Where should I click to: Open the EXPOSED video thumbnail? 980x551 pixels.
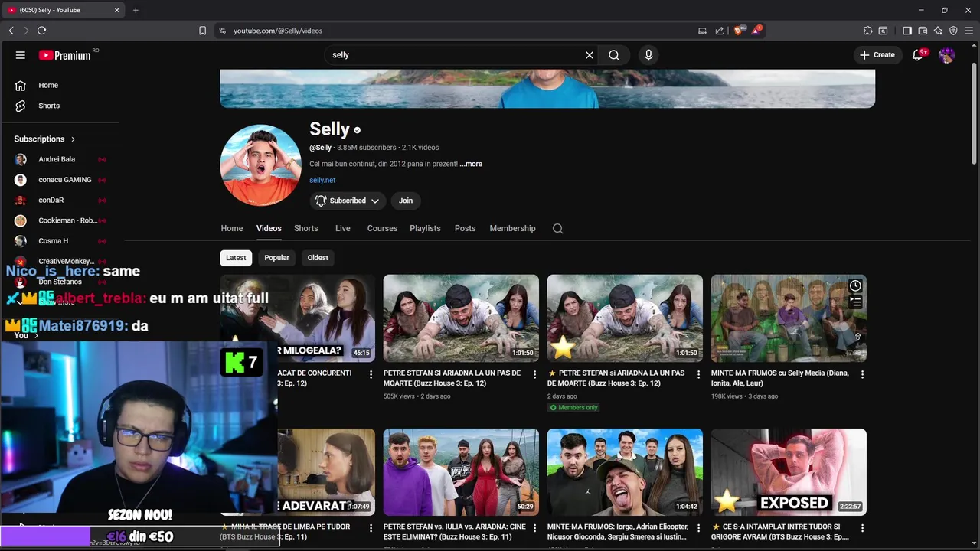pyautogui.click(x=789, y=472)
